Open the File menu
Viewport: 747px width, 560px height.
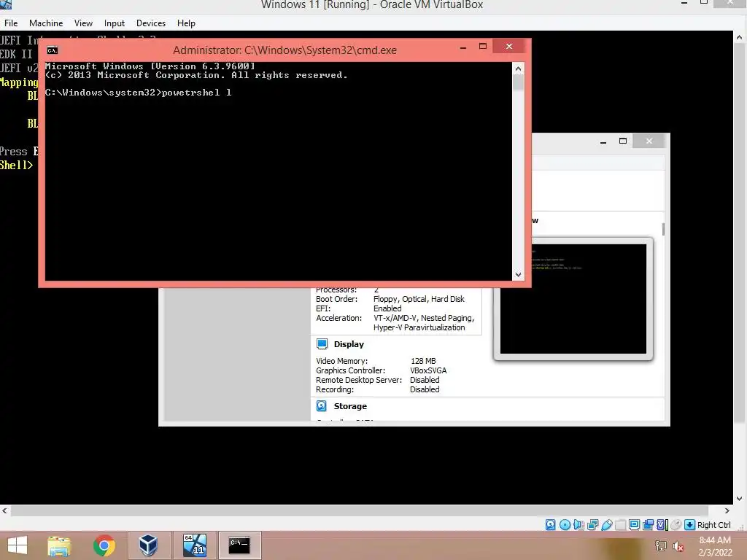[x=11, y=23]
